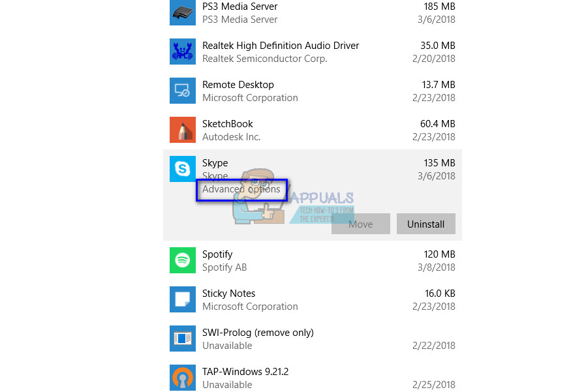Select the TAP-Windows 9.21.2 title
The width and height of the screenshot is (586, 392).
click(x=245, y=372)
